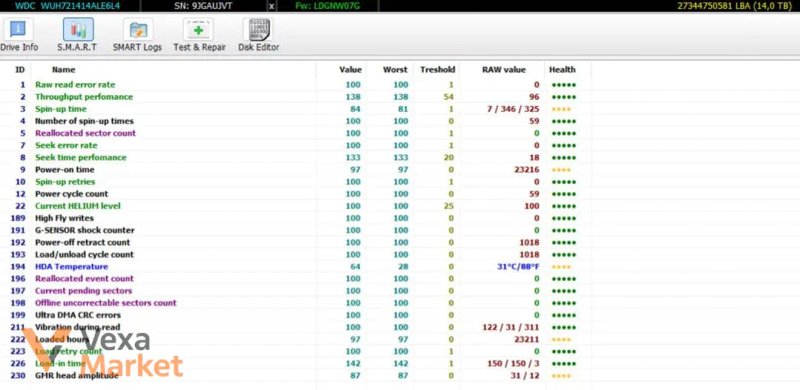
Task: Click RAW value 150 / 150 / 3
Action: tap(513, 364)
